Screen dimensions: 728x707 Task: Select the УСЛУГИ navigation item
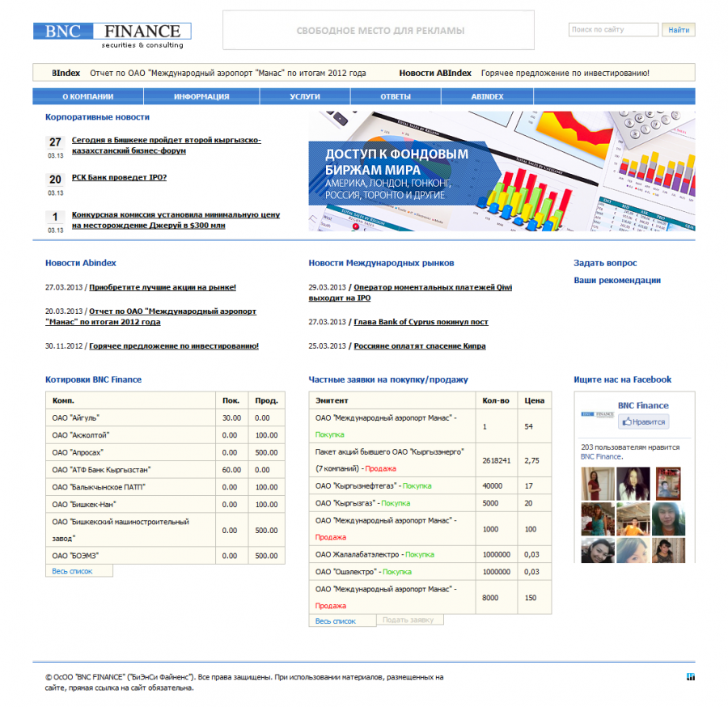coord(305,96)
